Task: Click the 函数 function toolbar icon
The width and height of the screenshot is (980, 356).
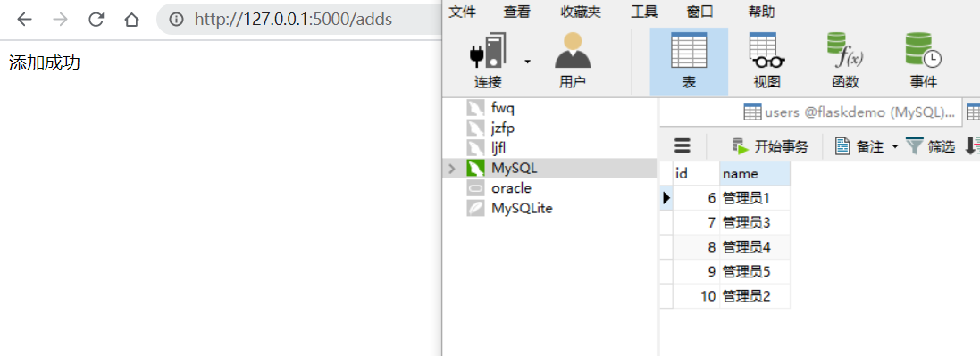Action: click(846, 61)
